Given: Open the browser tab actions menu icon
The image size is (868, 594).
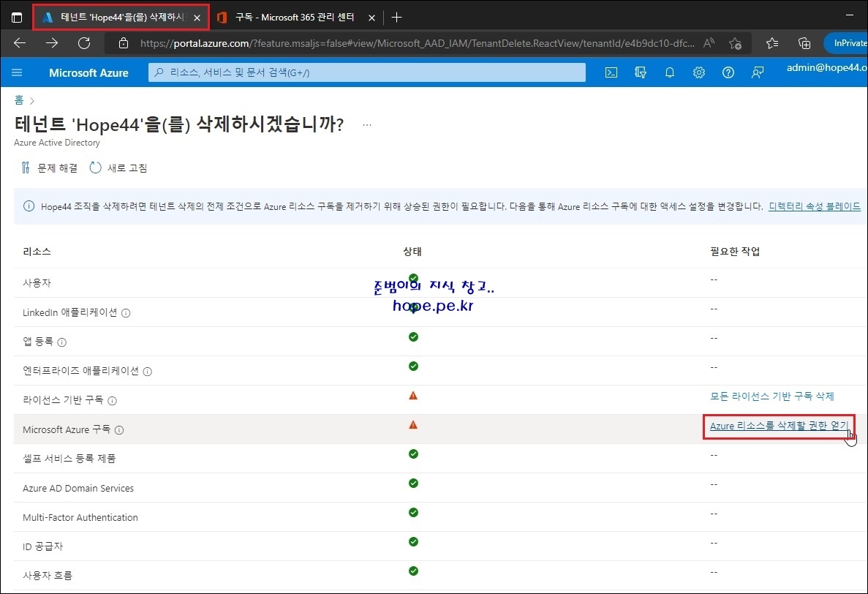Looking at the screenshot, I should (17, 17).
